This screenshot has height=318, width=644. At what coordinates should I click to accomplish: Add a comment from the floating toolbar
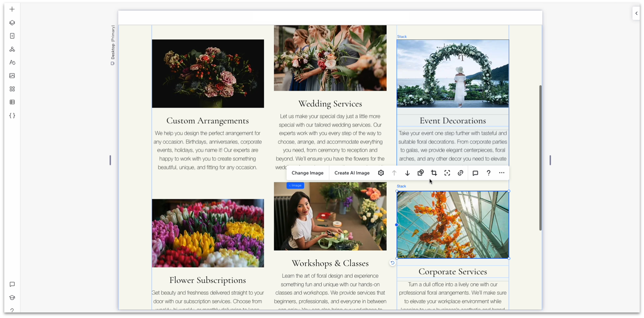tap(475, 173)
